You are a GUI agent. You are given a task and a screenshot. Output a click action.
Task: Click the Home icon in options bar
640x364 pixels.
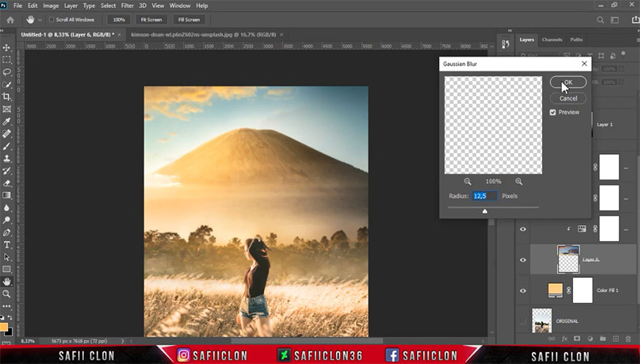coord(10,20)
